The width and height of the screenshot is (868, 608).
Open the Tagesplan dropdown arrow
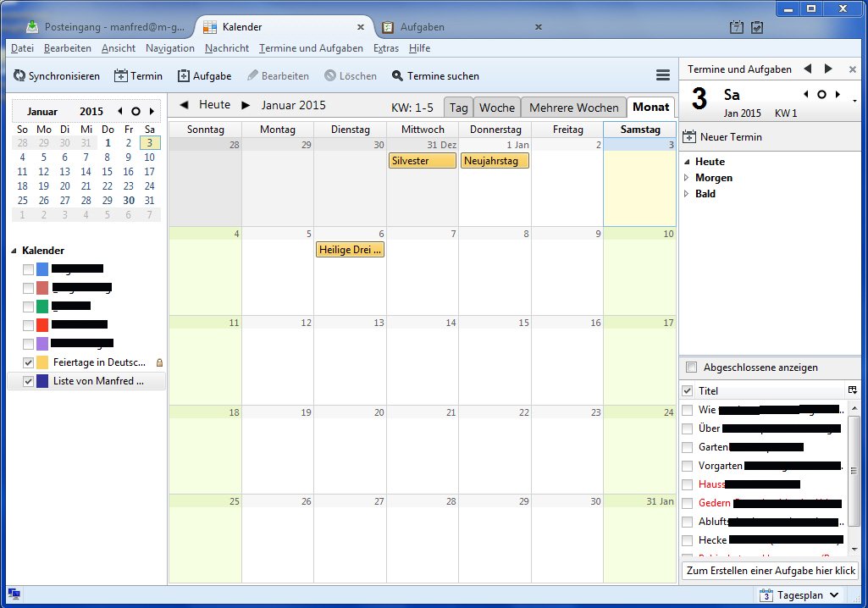pos(834,594)
